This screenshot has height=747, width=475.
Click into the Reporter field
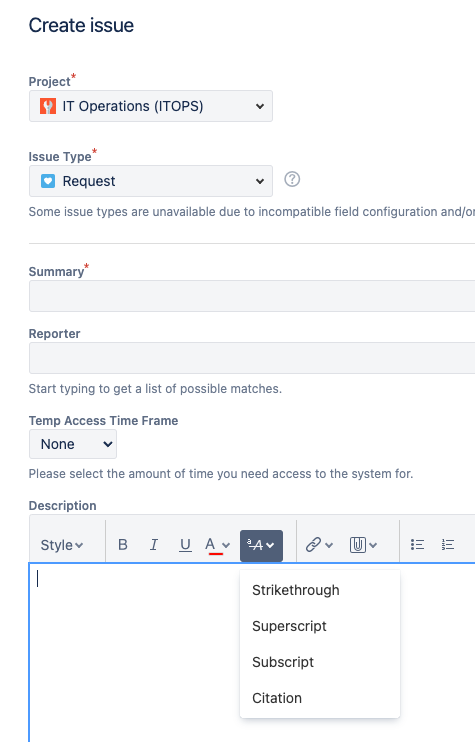[252, 358]
